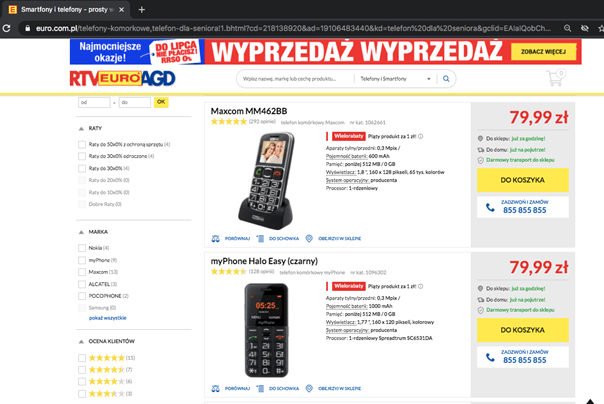Collapse the RATY filter section
Image resolution: width=604 pixels, height=404 pixels.
(x=81, y=129)
